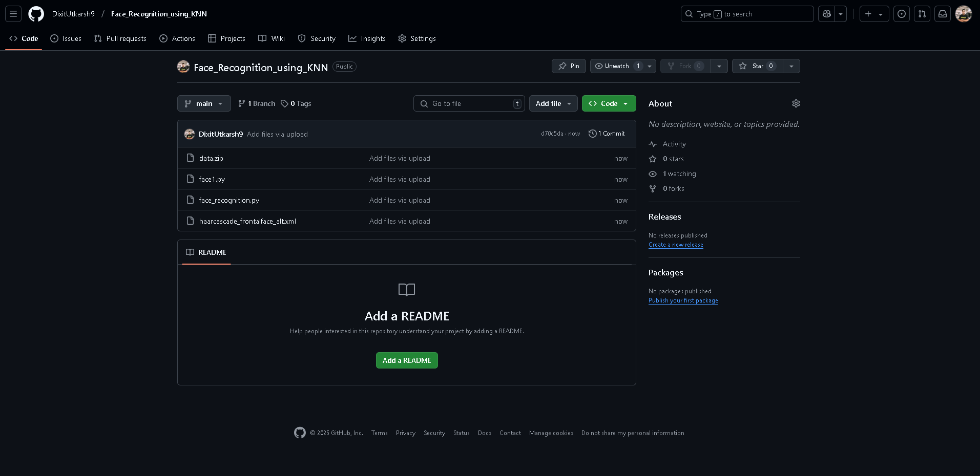View 0 stars link in About
Image resolution: width=980 pixels, height=476 pixels.
pos(666,159)
